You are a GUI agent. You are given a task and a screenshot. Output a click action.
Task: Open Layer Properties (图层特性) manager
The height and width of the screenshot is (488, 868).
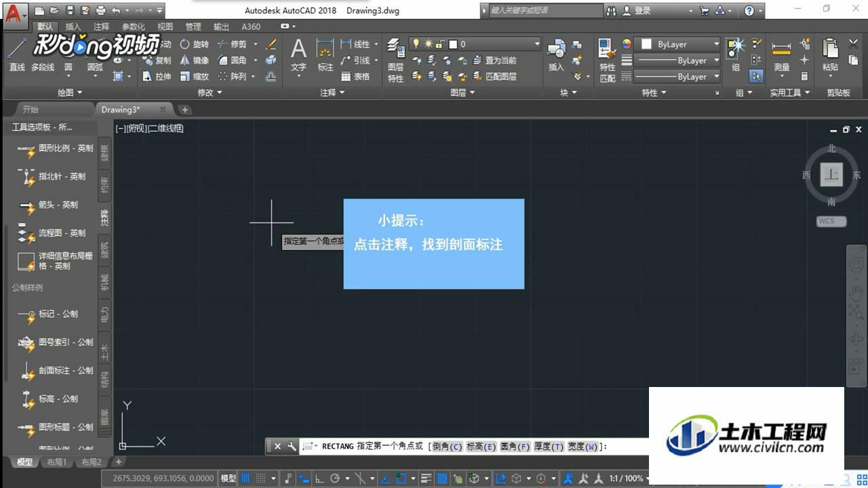tap(396, 60)
